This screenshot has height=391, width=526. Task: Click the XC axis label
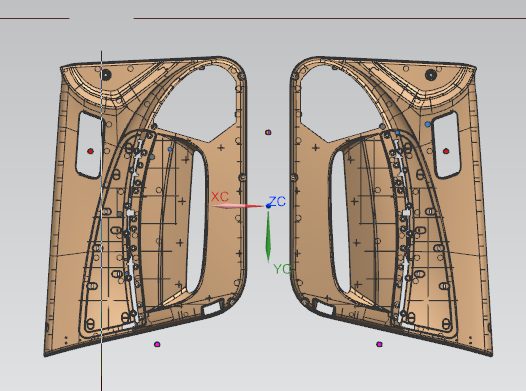[x=220, y=197]
